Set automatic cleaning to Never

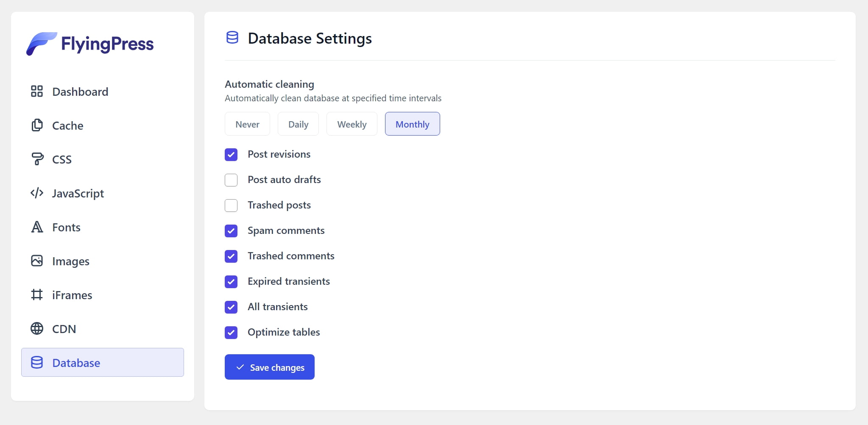247,124
